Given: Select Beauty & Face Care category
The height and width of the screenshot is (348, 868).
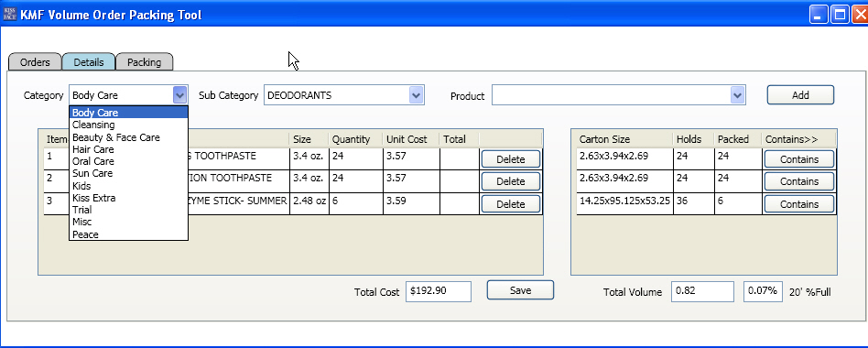Looking at the screenshot, I should click(128, 137).
